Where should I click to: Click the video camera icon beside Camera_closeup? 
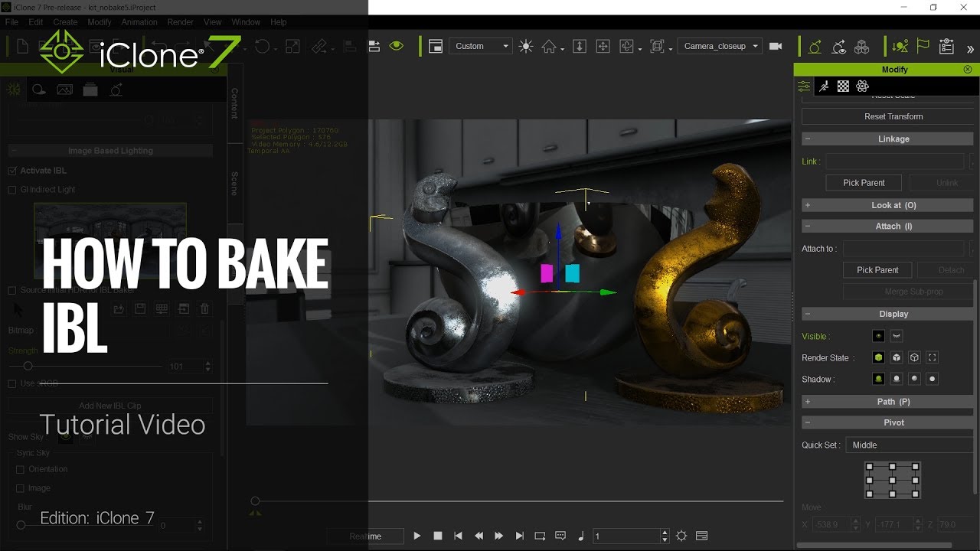click(776, 46)
